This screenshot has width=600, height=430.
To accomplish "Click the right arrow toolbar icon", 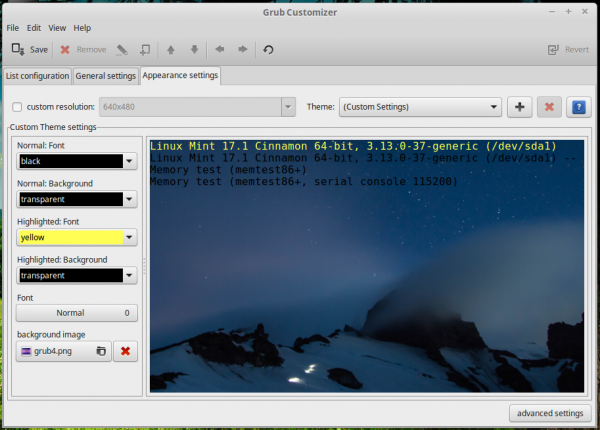I will coord(243,49).
